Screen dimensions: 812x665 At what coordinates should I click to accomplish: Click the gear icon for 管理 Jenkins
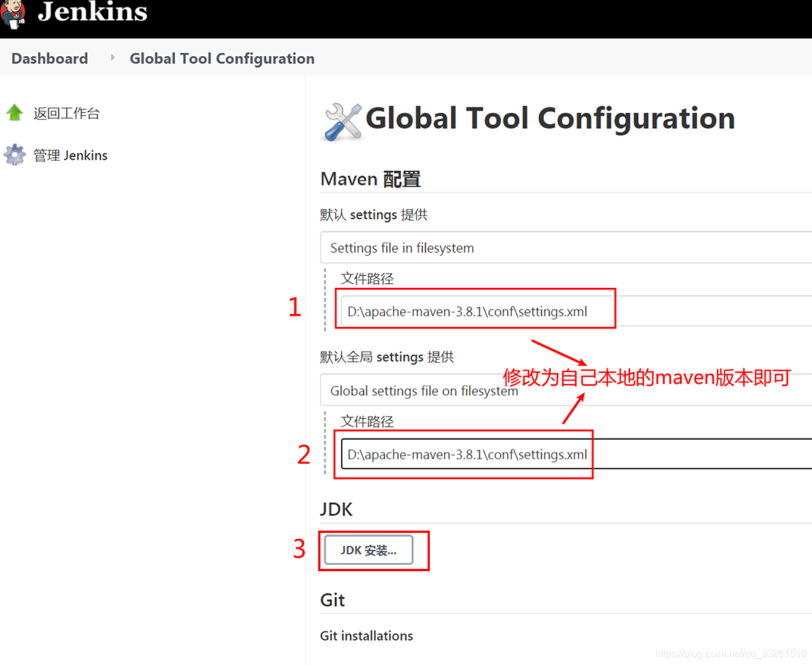pos(14,155)
